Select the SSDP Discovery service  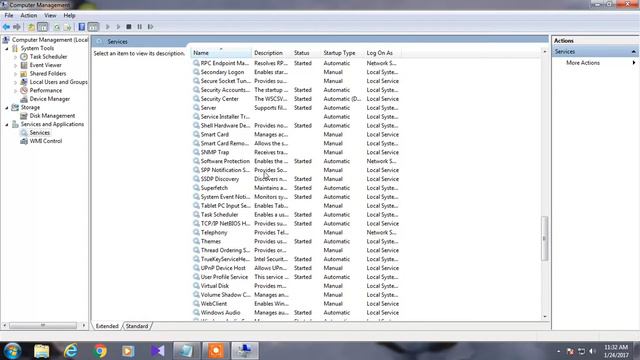pyautogui.click(x=296, y=179)
